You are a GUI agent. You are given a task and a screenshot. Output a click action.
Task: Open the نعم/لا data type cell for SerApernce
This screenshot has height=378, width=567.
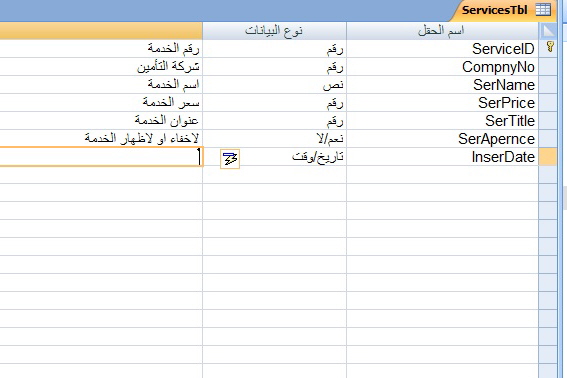tap(274, 139)
